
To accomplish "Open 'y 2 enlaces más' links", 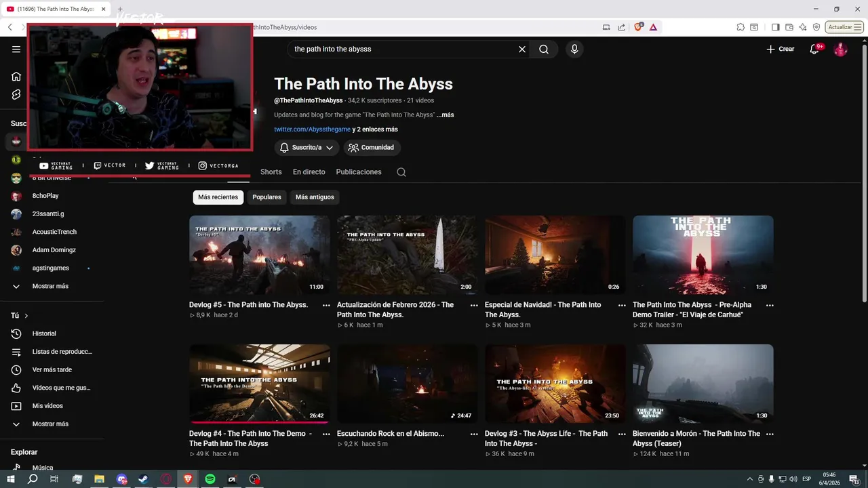I will (x=375, y=129).
